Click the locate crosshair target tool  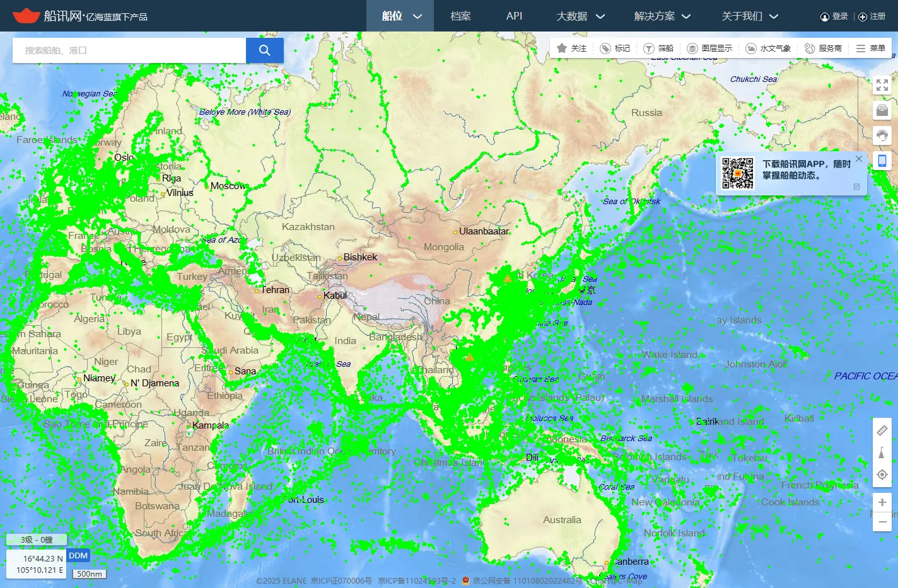pos(882,475)
